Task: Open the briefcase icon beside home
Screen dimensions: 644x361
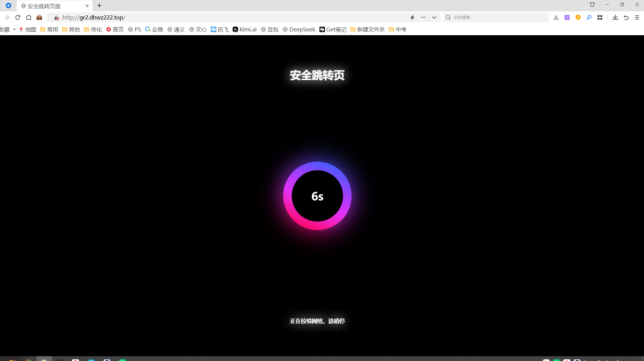Action: 39,17
